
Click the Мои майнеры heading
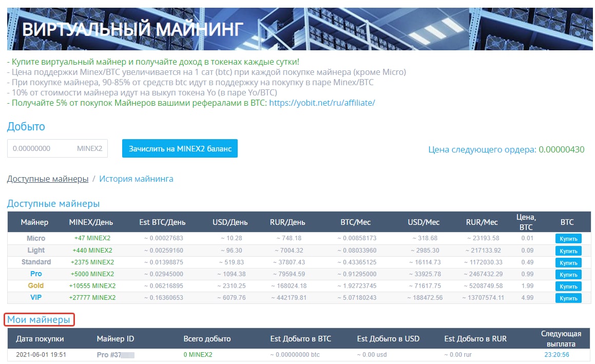[x=39, y=320]
